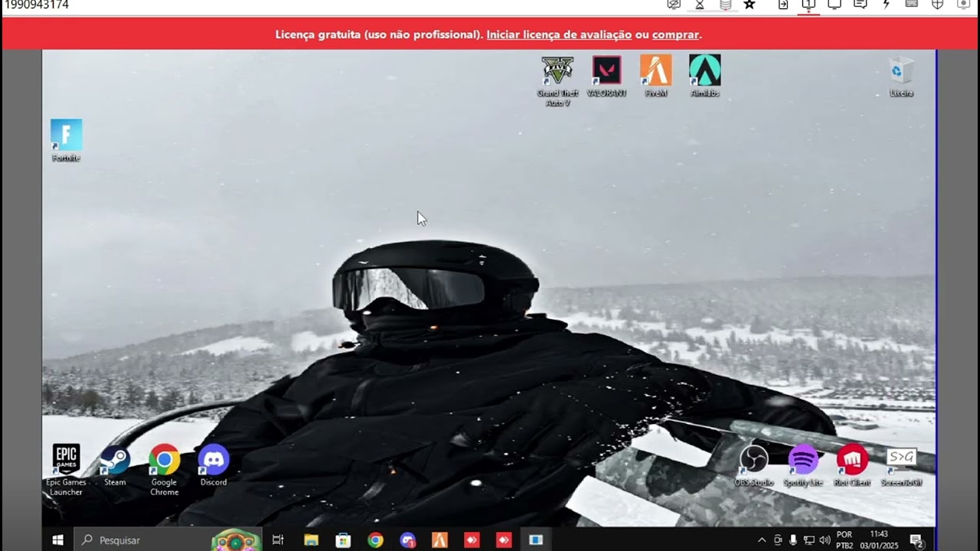
Task: Click the 'Iniciar licença de avaliação' link
Action: pyautogui.click(x=559, y=34)
